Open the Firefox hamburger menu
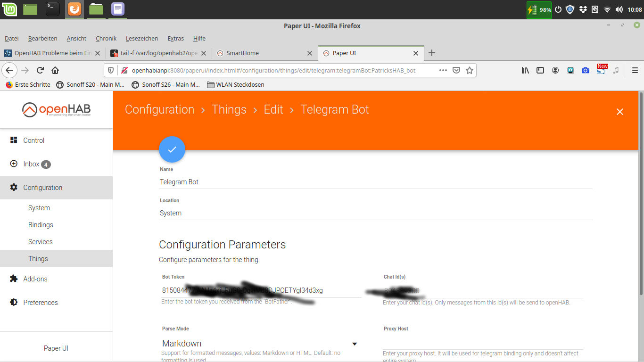The height and width of the screenshot is (362, 644). point(635,70)
